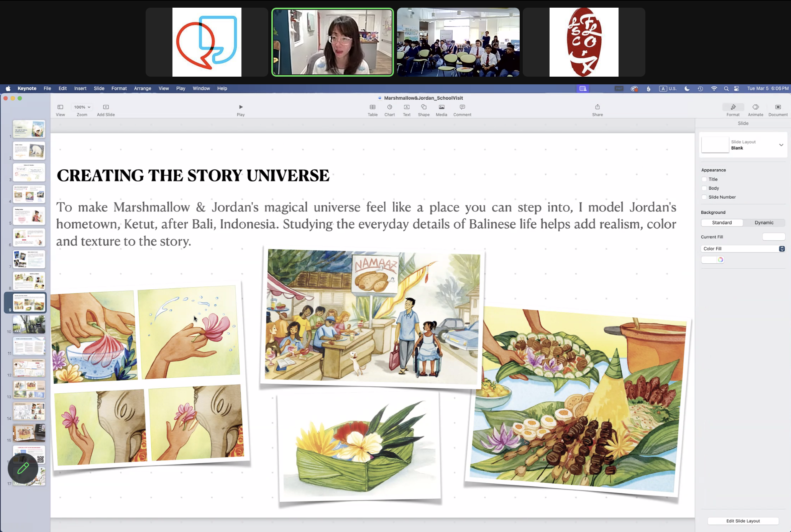Click the Wi-Fi status icon

click(x=714, y=88)
